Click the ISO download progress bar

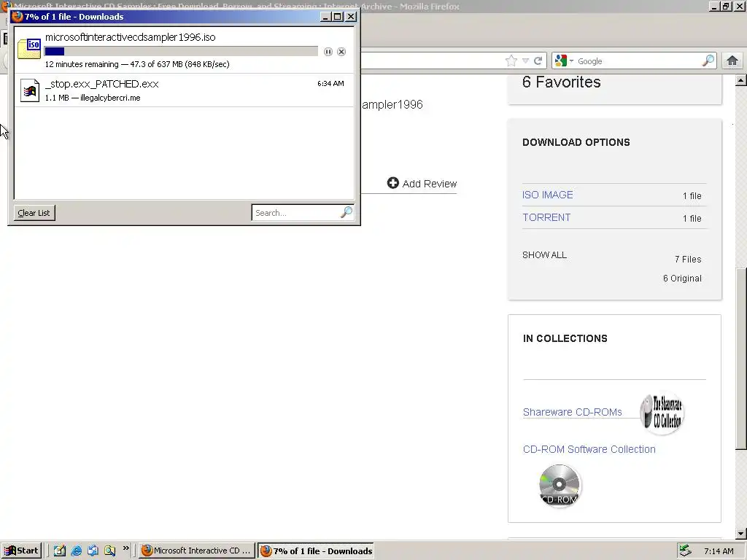pyautogui.click(x=181, y=52)
